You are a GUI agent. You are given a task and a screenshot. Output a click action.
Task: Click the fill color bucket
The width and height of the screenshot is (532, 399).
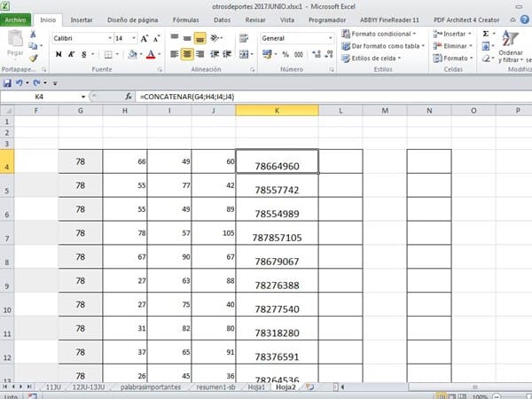point(133,54)
